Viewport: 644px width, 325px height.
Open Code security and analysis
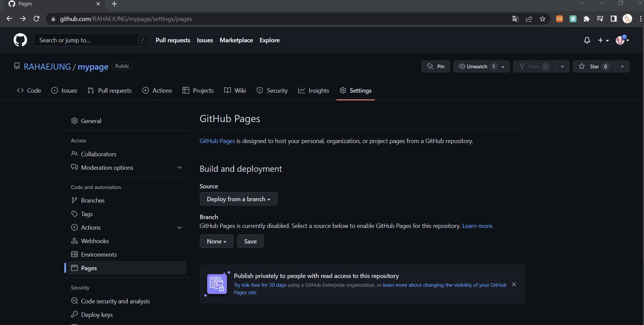pos(127,301)
